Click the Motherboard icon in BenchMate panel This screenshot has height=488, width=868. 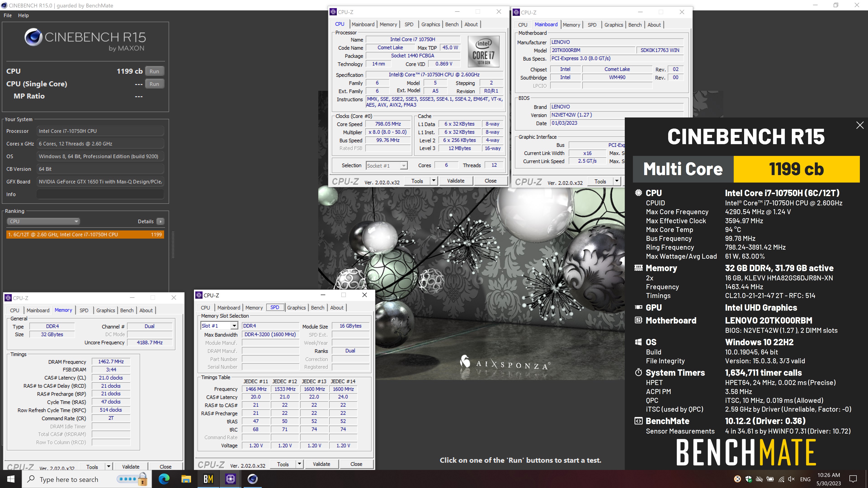(x=638, y=320)
